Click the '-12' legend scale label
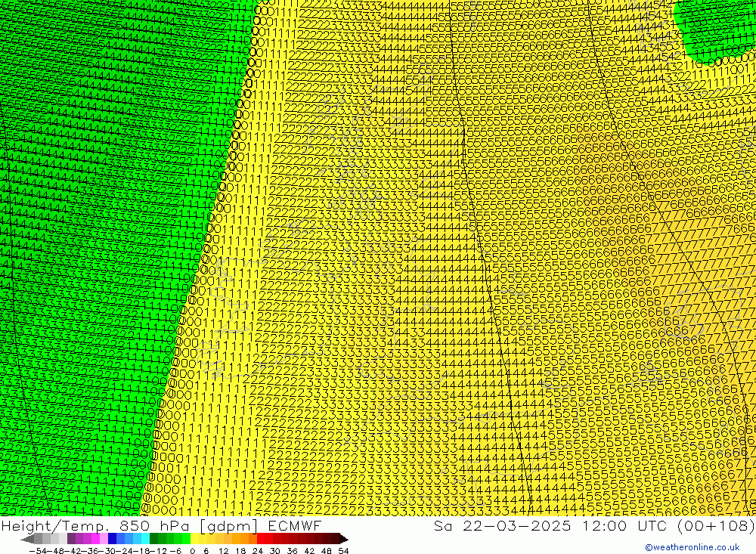 (x=158, y=551)
